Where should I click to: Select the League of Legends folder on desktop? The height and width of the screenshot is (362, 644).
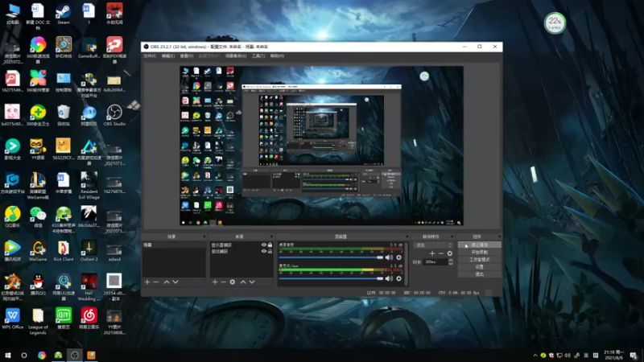(x=38, y=321)
